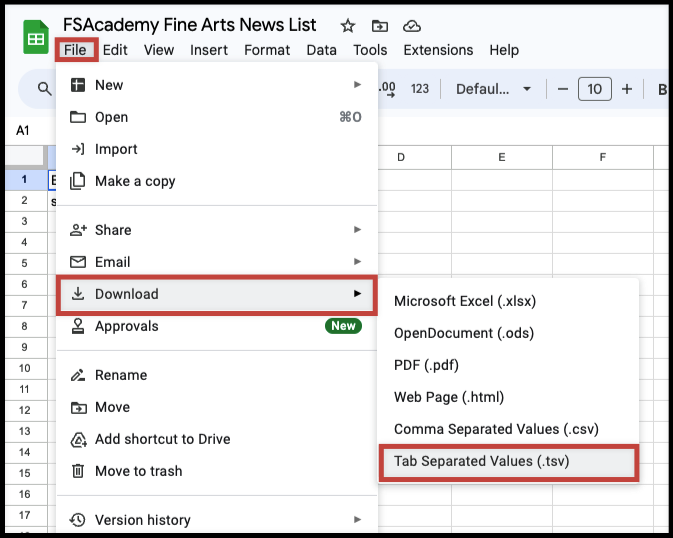Choose Open from the File menu
Viewport: 673px width, 538px height.
[x=217, y=117]
